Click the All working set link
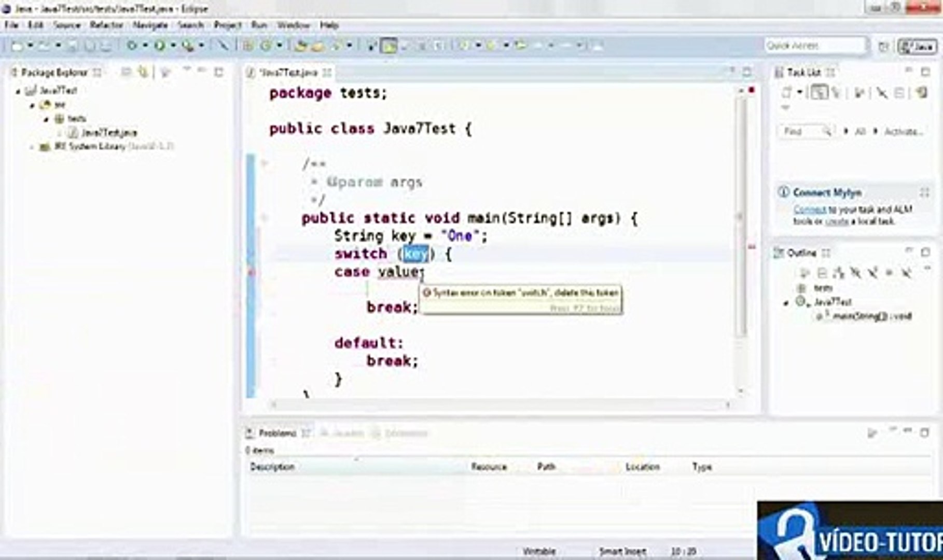Image resolution: width=943 pixels, height=560 pixels. [x=860, y=132]
